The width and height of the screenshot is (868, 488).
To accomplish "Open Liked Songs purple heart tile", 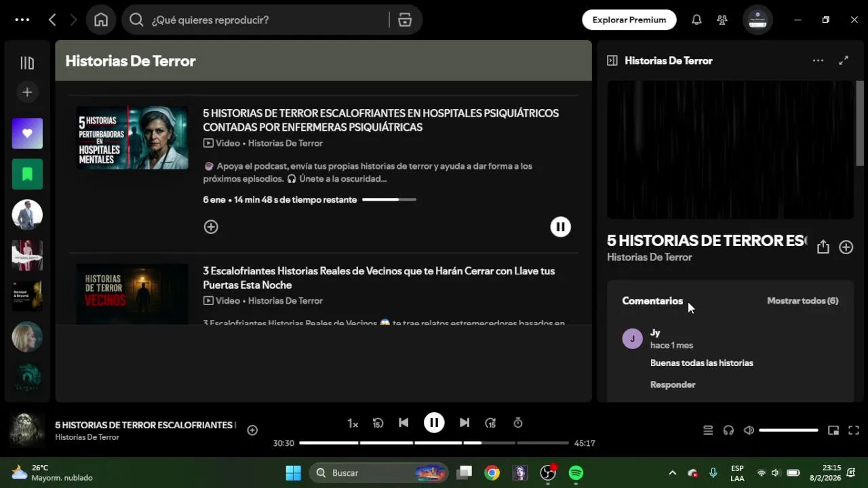I will (x=27, y=134).
